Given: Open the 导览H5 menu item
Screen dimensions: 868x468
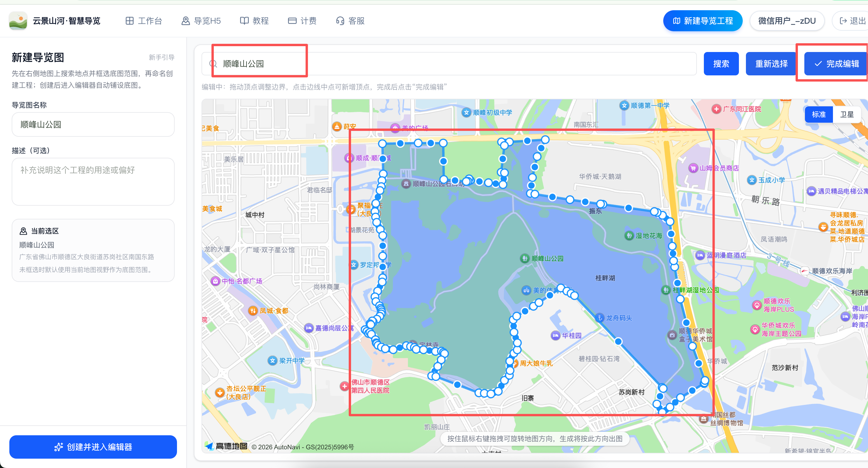Looking at the screenshot, I should click(201, 21).
